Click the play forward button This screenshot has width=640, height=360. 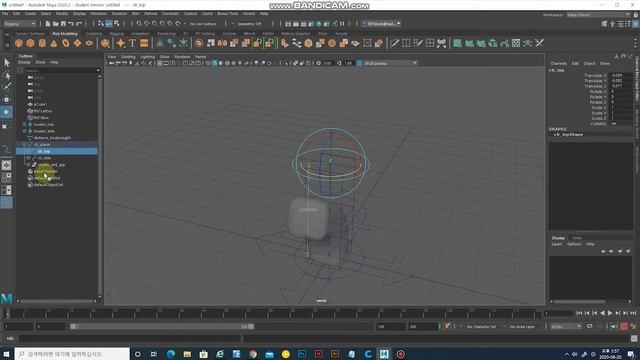[610, 313]
